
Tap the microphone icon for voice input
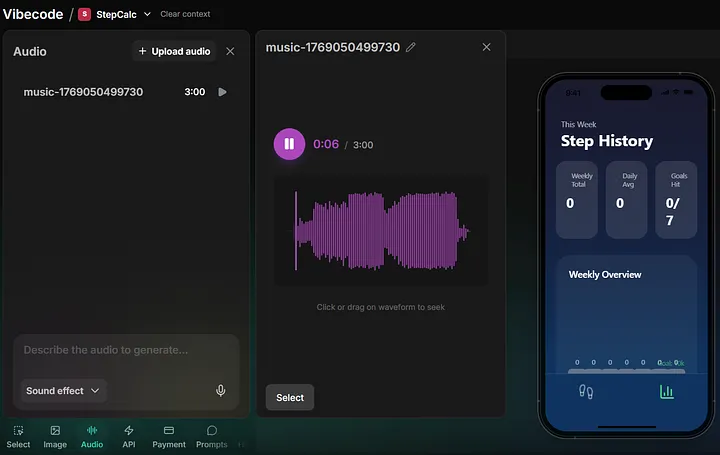(x=220, y=390)
